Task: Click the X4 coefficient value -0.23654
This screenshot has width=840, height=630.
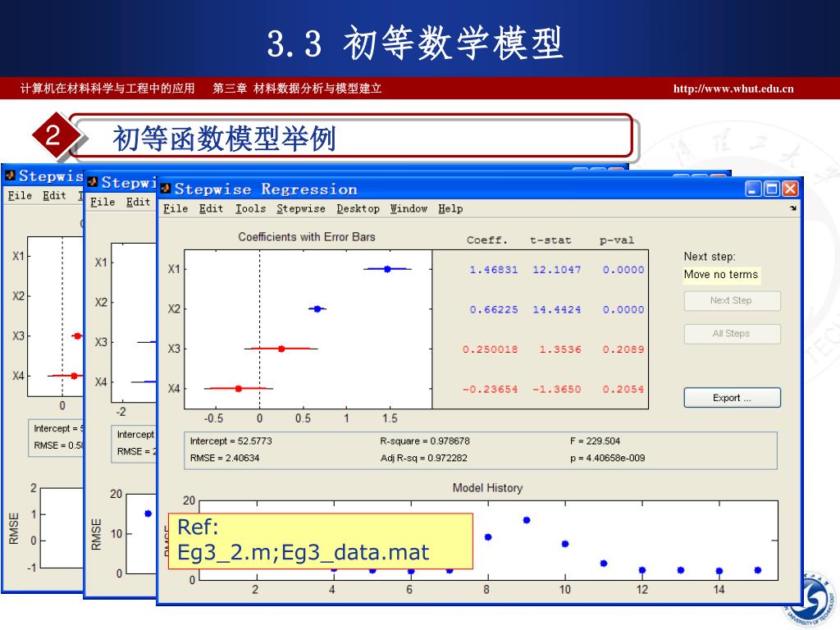Action: pyautogui.click(x=491, y=389)
